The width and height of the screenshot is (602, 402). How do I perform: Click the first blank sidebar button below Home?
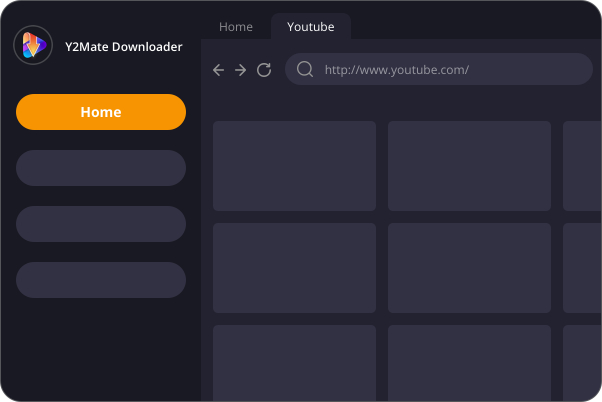pos(101,168)
